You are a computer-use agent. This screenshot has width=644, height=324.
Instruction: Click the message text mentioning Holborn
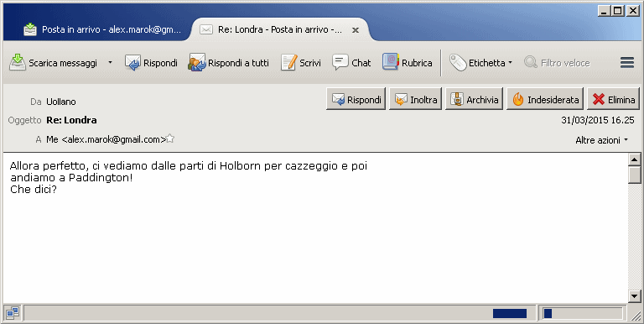(189, 166)
